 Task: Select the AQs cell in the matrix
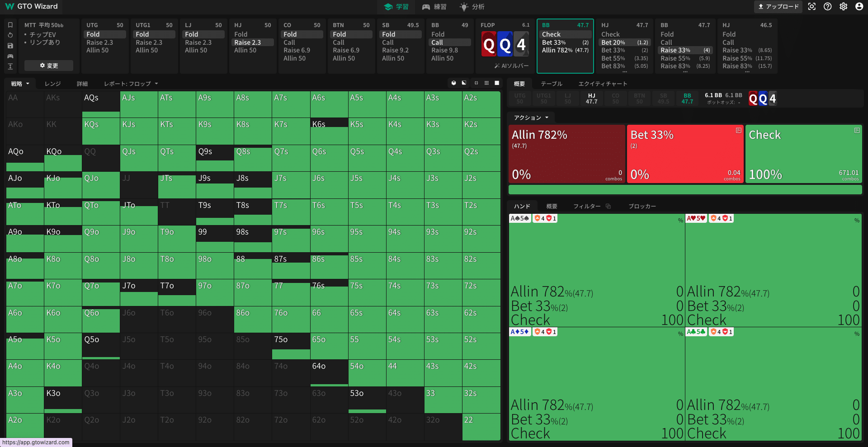coord(101,104)
